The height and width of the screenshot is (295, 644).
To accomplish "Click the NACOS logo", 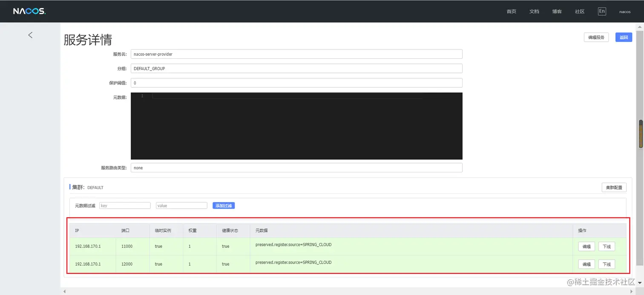I will pos(29,11).
